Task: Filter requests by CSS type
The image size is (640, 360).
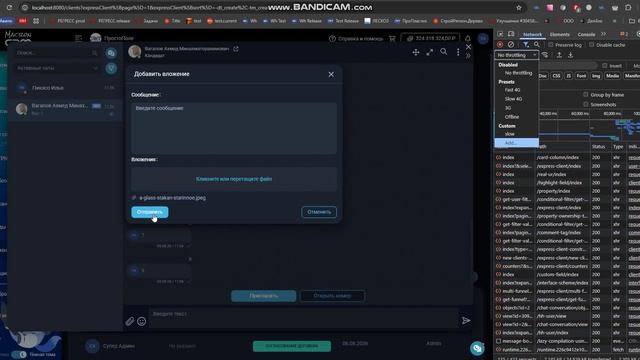Action: [556, 76]
